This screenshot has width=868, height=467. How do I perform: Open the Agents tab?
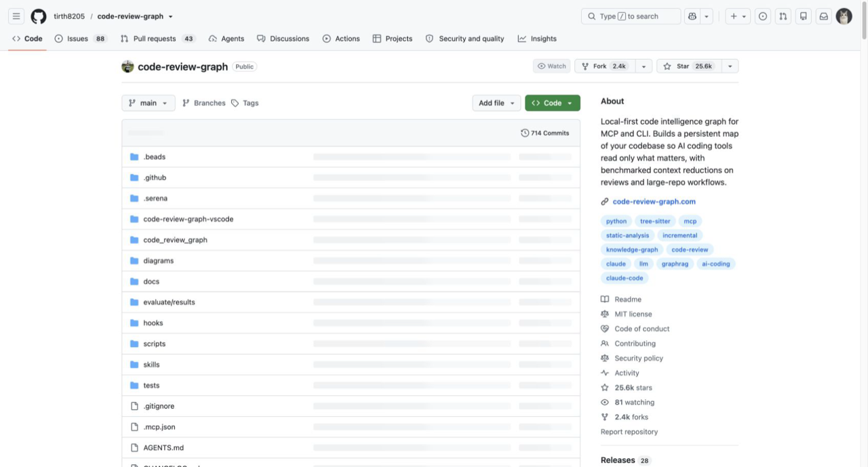click(226, 39)
